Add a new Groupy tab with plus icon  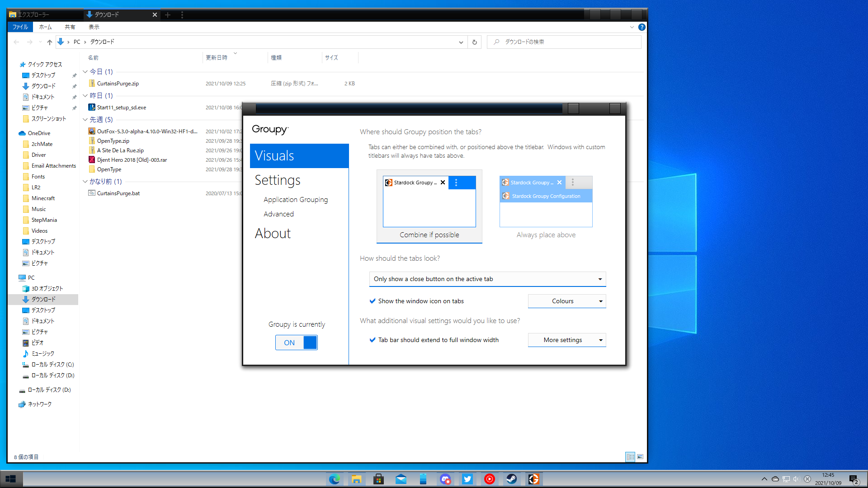tap(168, 15)
